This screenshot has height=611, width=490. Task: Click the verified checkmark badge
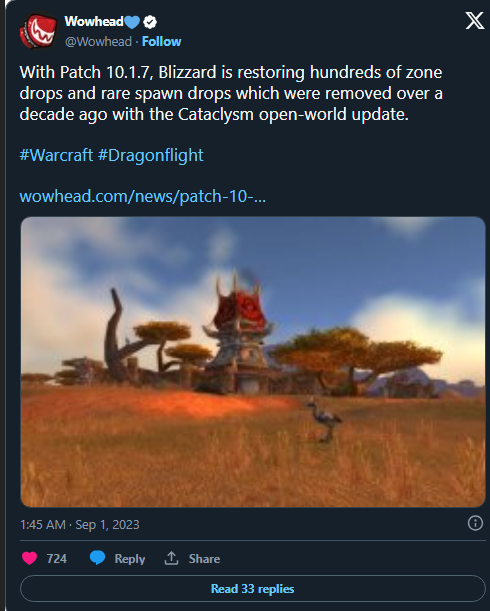150,22
